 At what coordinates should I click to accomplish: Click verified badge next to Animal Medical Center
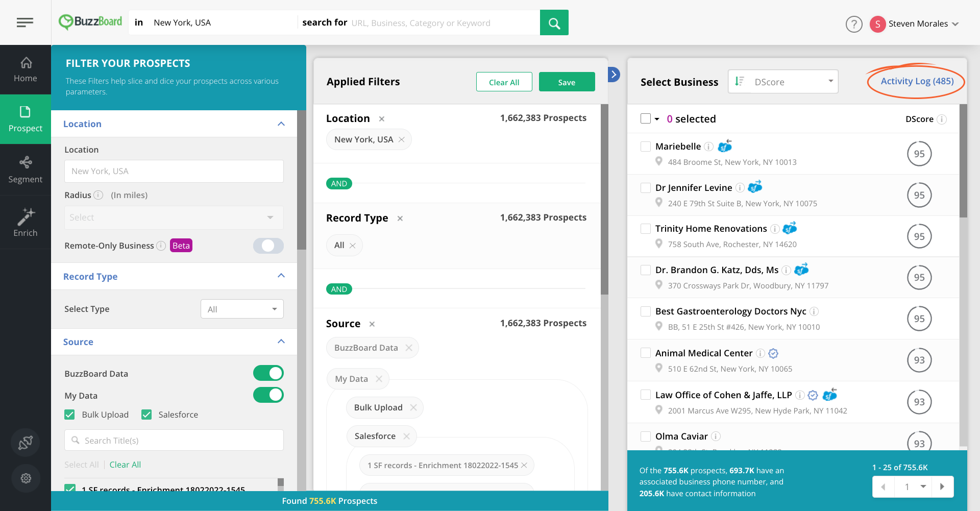(x=773, y=353)
